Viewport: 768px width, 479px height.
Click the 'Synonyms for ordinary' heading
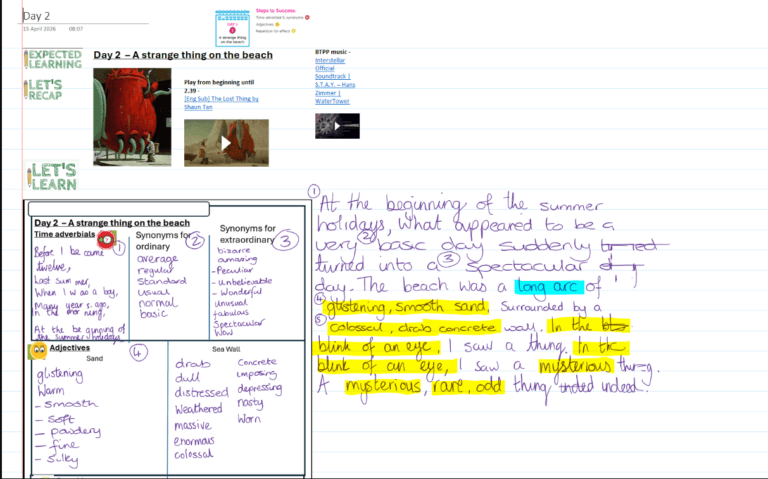[163, 240]
